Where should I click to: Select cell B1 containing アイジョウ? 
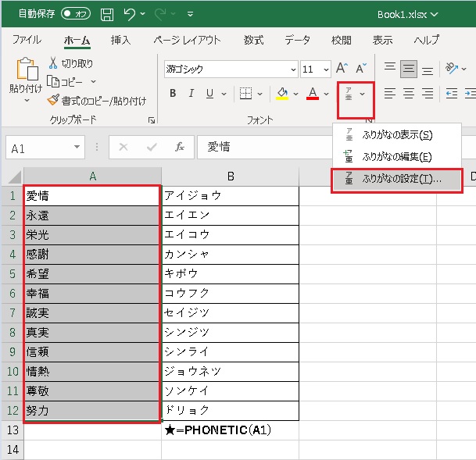pos(230,195)
